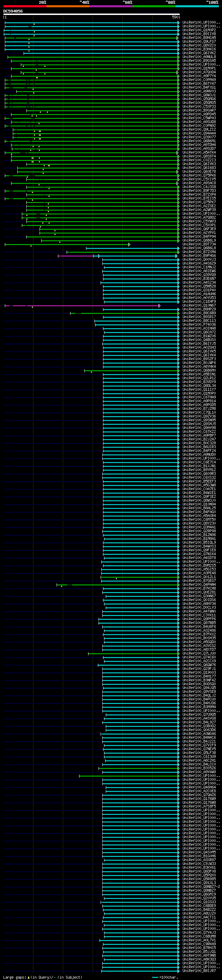This screenshot has width=222, height=980.
Task: Click the UniRef100_Q1GSU3 label
Action: [x=199, y=902]
